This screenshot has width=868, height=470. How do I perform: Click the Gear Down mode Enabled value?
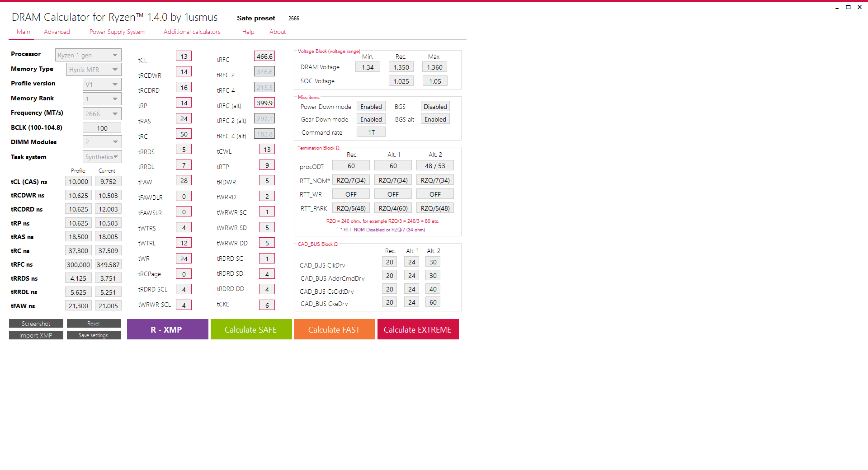click(371, 119)
